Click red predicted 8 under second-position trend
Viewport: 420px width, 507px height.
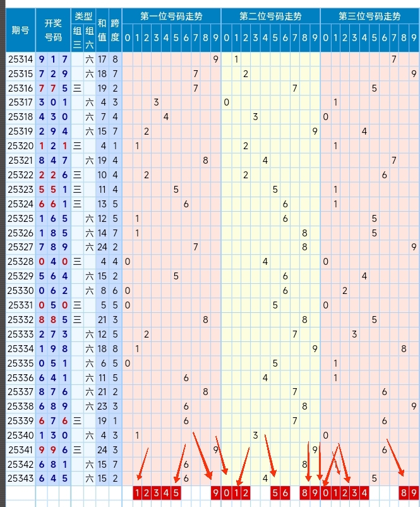304,492
